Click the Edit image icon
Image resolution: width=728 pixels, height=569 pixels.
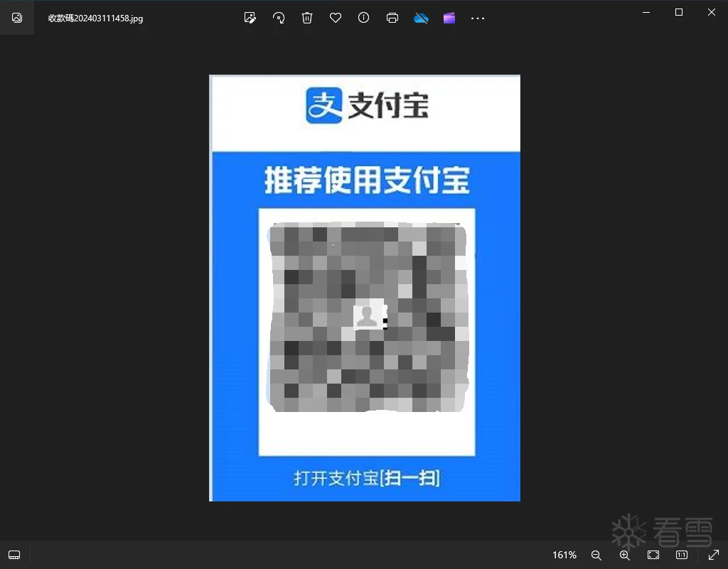(250, 18)
